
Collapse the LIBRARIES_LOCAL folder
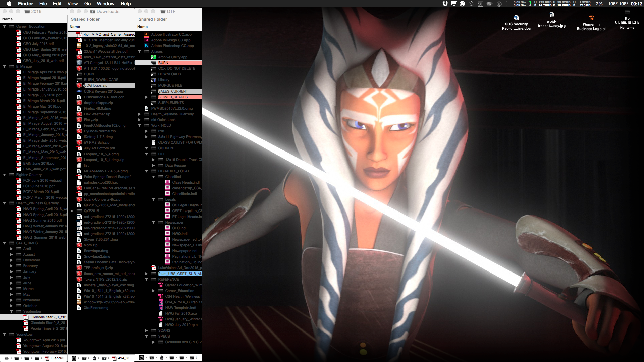(x=146, y=171)
